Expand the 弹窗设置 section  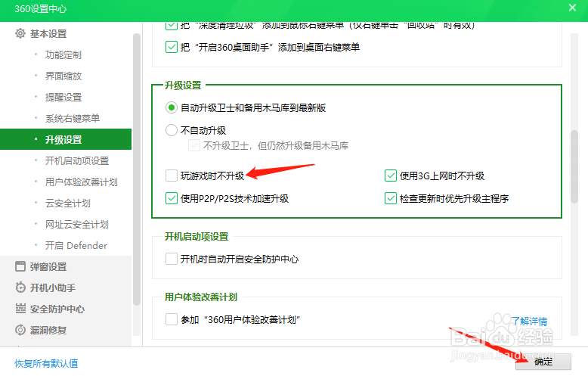[48, 267]
